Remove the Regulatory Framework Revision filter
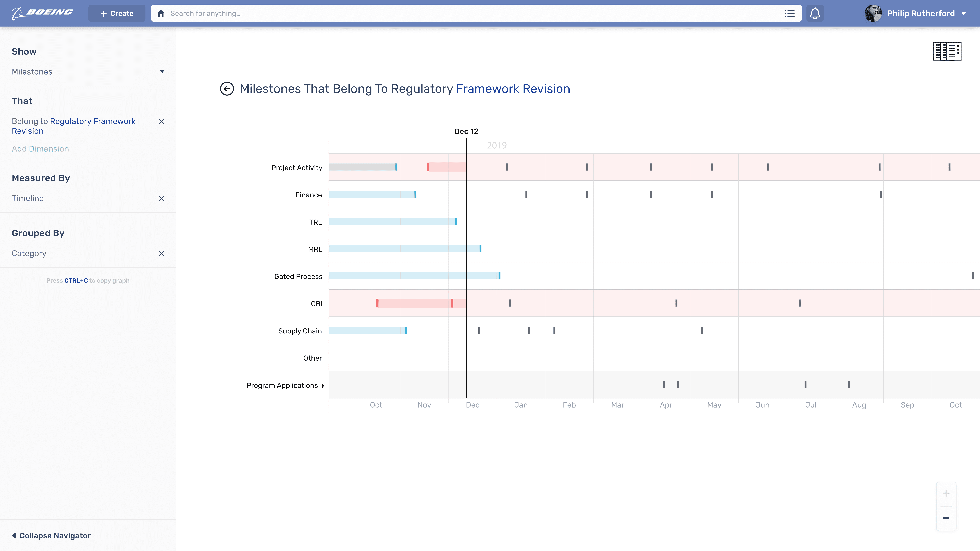 click(x=162, y=121)
